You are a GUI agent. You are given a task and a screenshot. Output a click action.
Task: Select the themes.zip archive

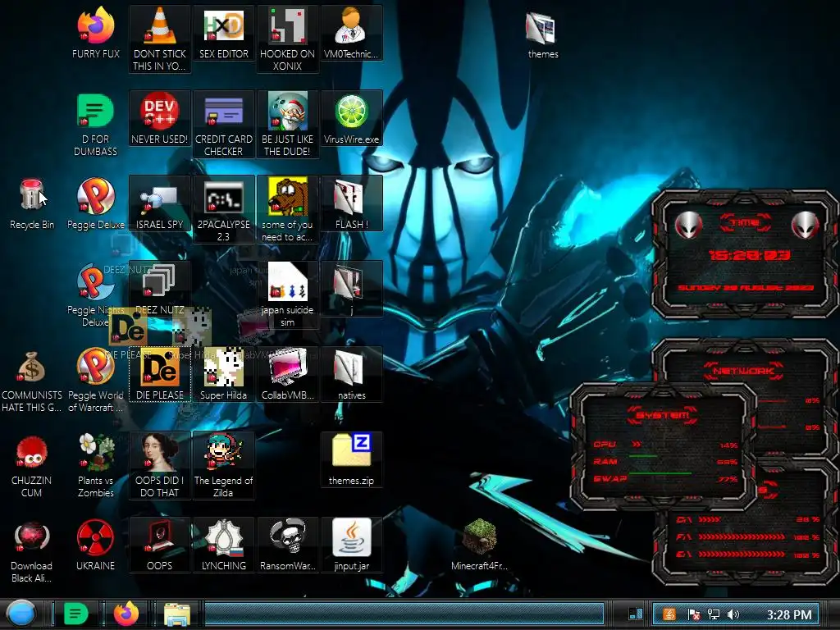click(x=351, y=450)
